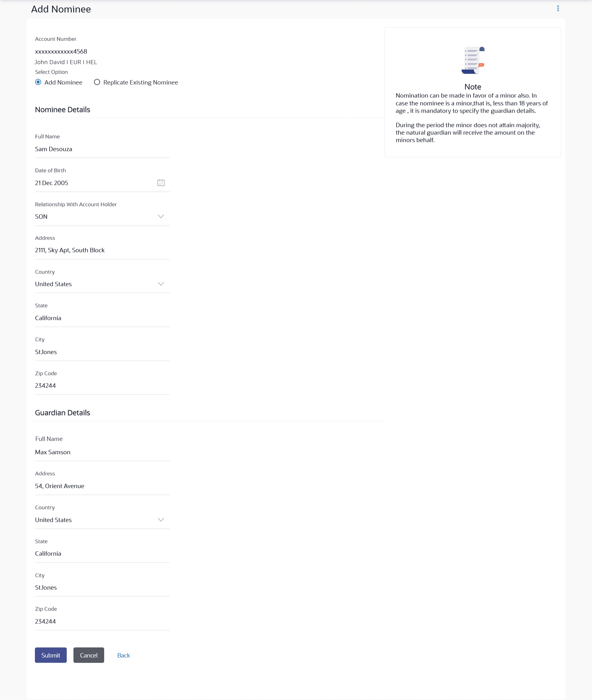592x700 pixels.
Task: Click the nominee Zip Code field
Action: coord(103,386)
